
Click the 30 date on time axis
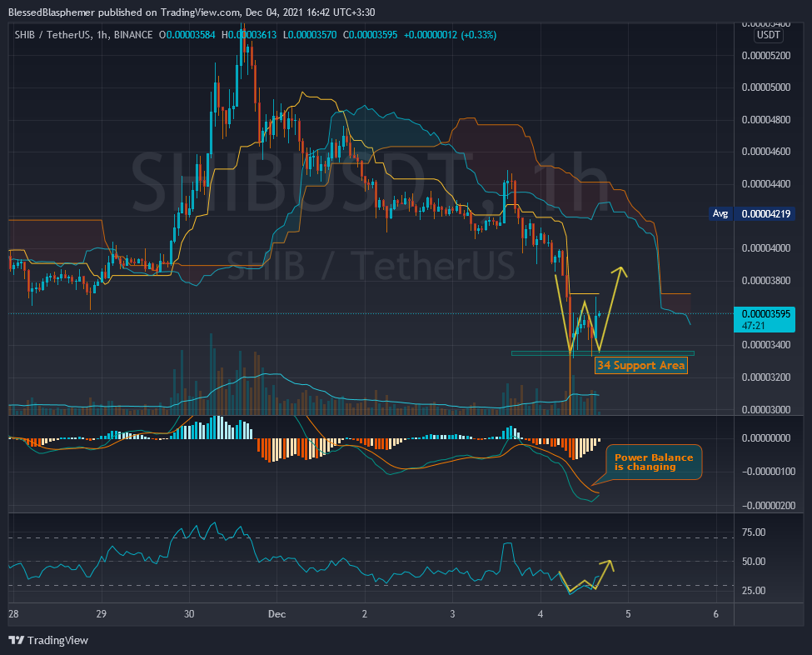click(189, 614)
